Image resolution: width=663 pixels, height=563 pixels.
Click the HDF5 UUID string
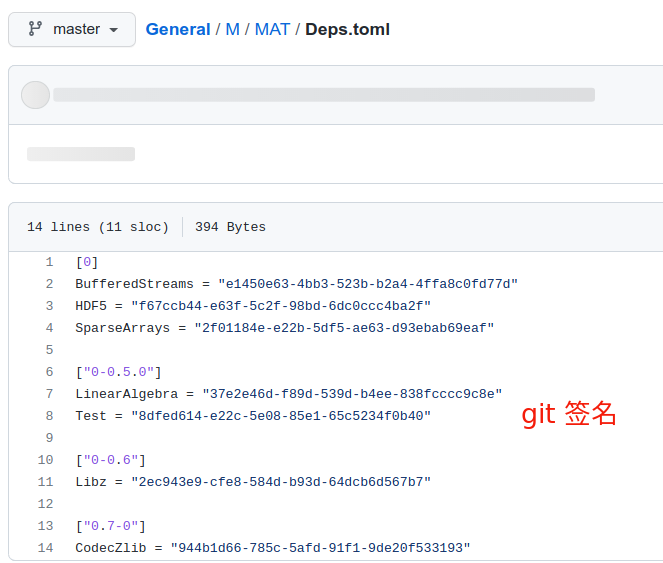(x=281, y=306)
